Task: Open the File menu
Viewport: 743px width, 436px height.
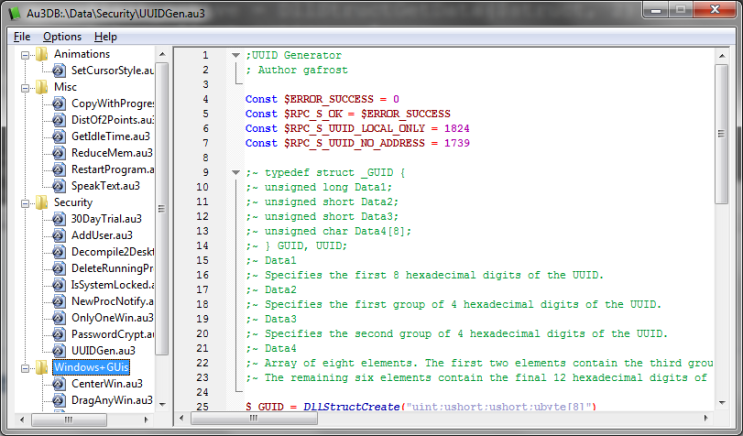Action: (x=22, y=36)
